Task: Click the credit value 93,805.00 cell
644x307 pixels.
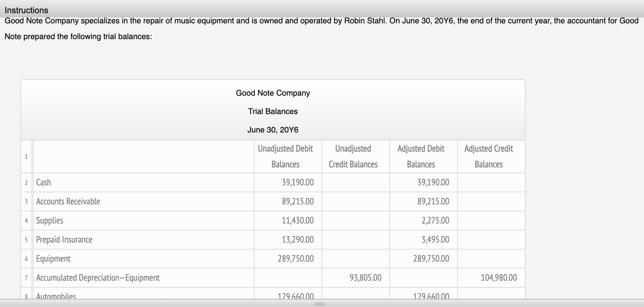Action: pyautogui.click(x=365, y=278)
